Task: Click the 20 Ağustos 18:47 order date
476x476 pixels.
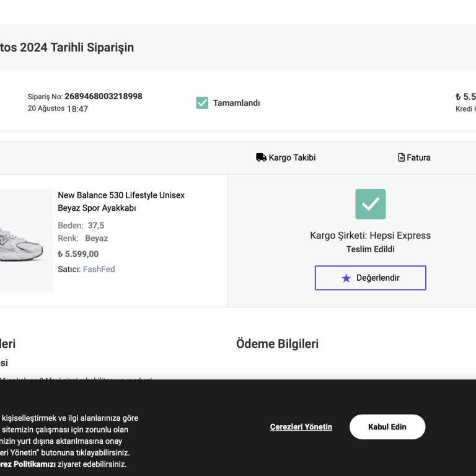Action: 58,108
